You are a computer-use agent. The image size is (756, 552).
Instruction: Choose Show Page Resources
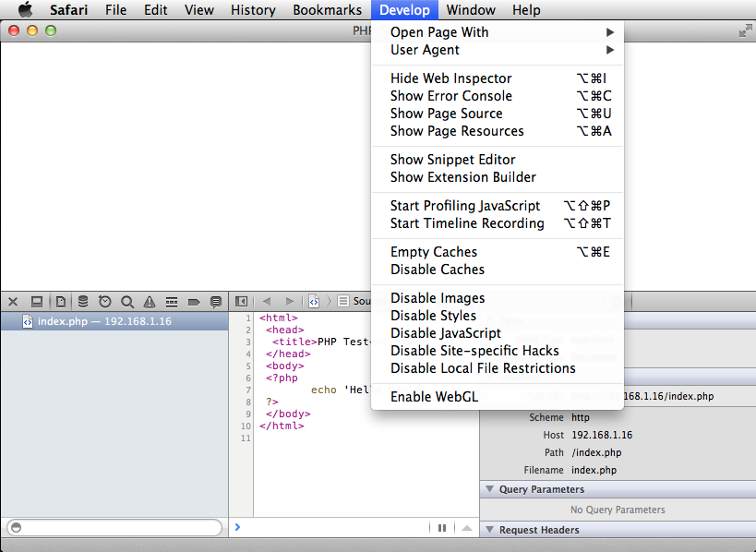pos(498,131)
